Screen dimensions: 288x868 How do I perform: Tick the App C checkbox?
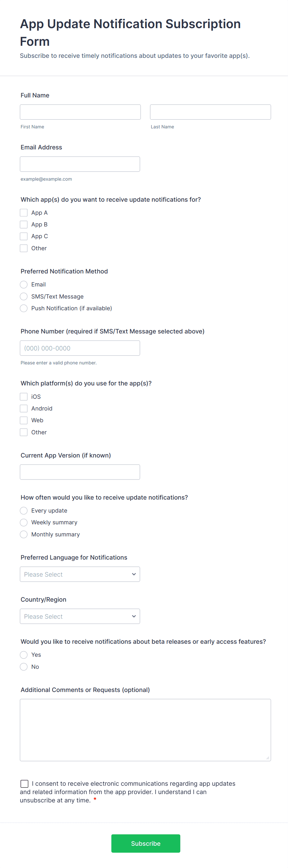(x=24, y=236)
